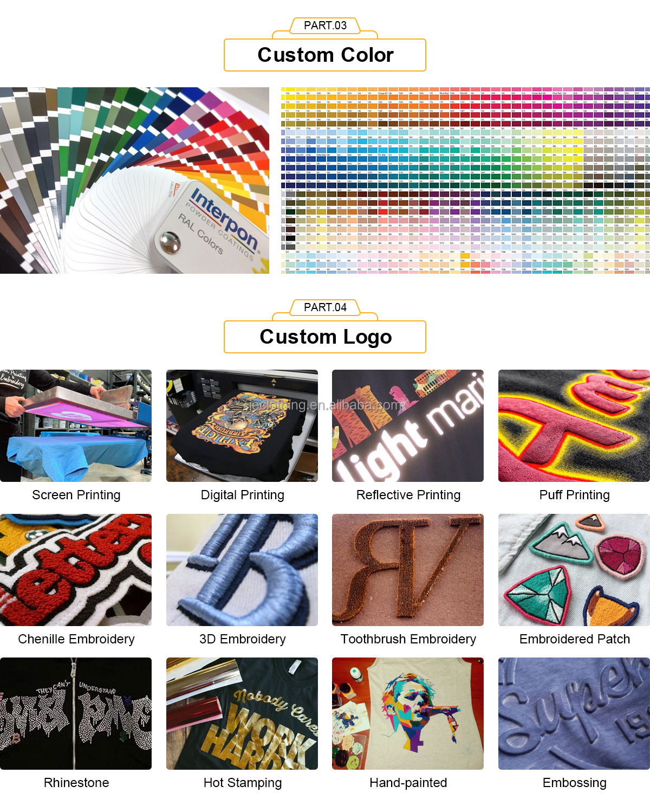The height and width of the screenshot is (812, 650).
Task: Open the Interpon RAL color fan image
Action: click(x=134, y=181)
